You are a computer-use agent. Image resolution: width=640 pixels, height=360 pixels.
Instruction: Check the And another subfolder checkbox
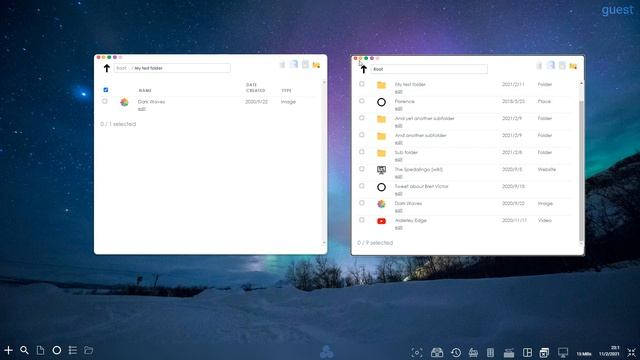coord(362,135)
